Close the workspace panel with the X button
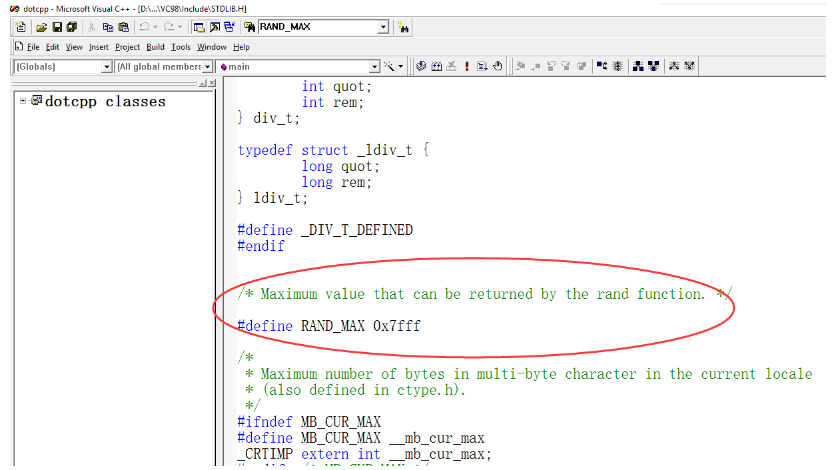834x470 pixels. click(x=210, y=84)
